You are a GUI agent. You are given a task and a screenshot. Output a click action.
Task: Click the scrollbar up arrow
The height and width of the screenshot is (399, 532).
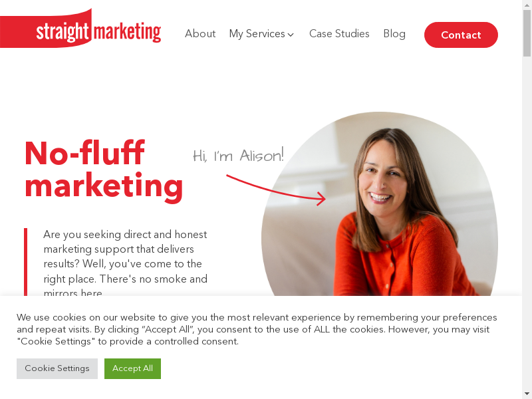coord(527,5)
